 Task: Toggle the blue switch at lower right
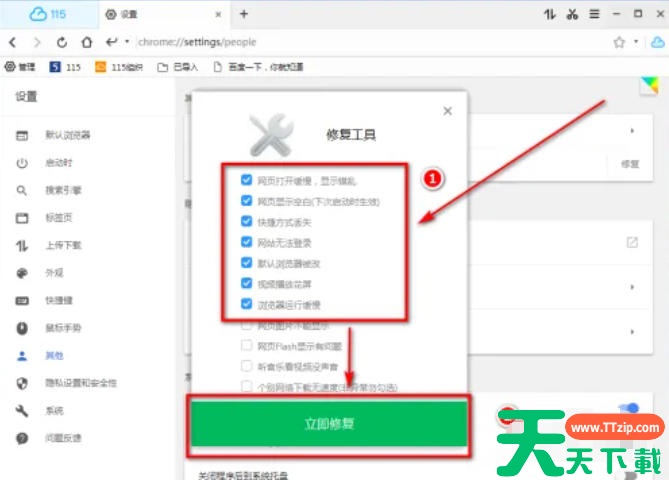629,408
